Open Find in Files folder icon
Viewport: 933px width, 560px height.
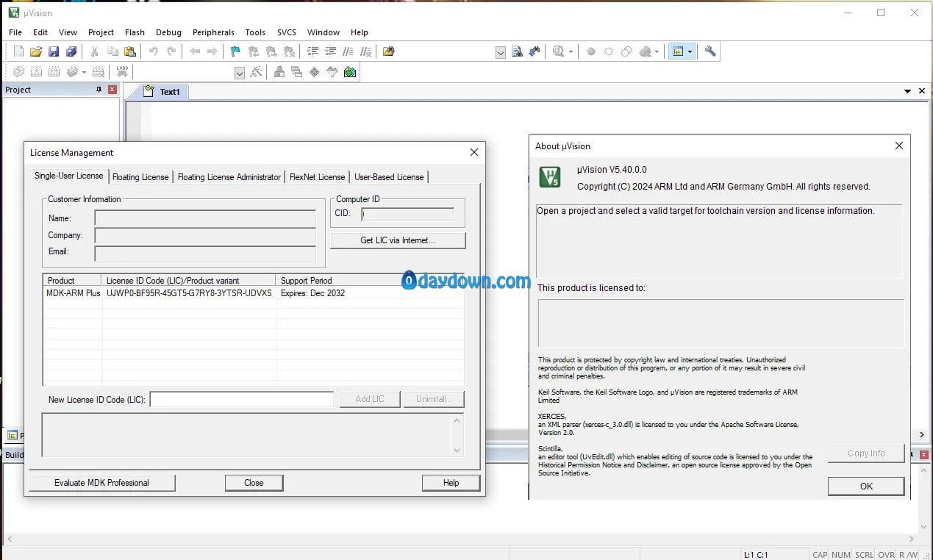pyautogui.click(x=389, y=51)
